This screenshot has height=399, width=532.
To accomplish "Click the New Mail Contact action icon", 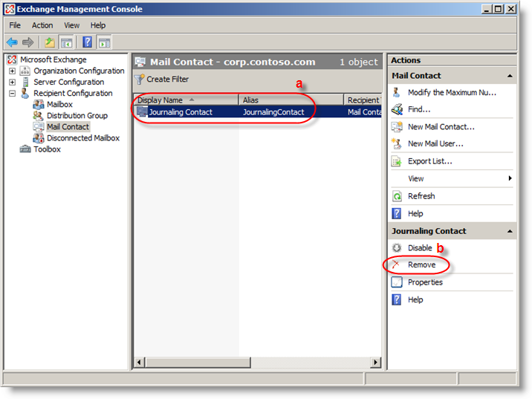I will click(x=397, y=127).
